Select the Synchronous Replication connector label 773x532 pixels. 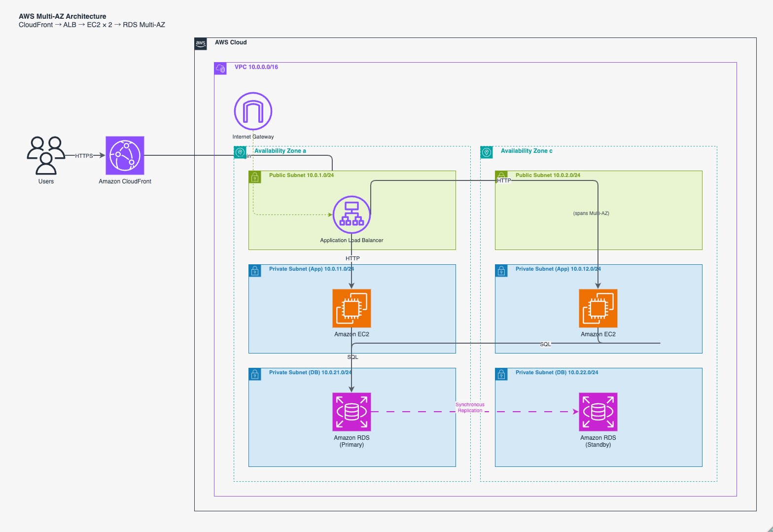click(470, 407)
